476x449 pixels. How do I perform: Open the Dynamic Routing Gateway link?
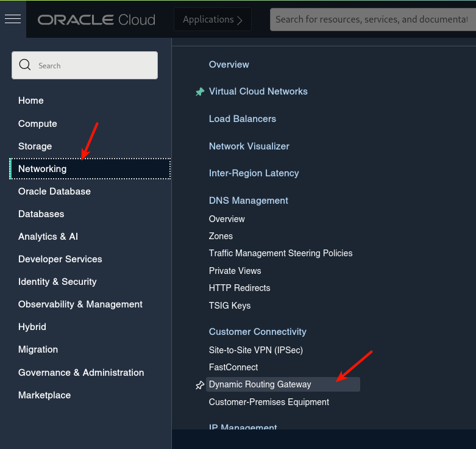260,384
